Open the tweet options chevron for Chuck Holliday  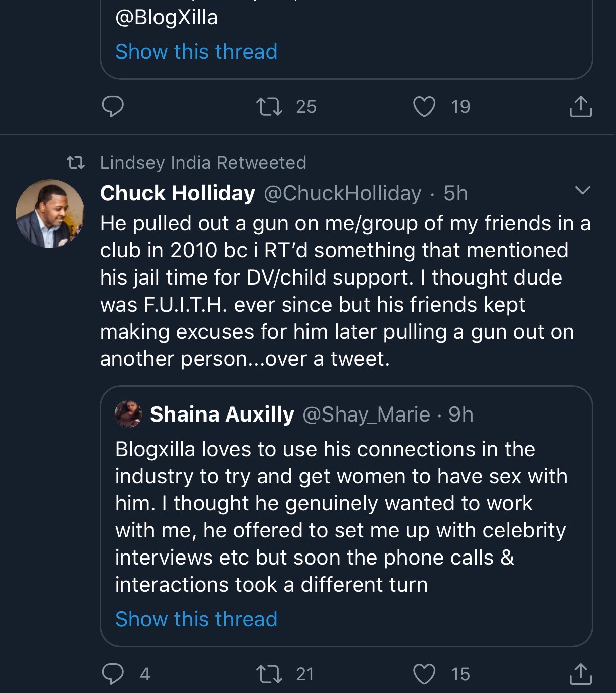click(582, 190)
